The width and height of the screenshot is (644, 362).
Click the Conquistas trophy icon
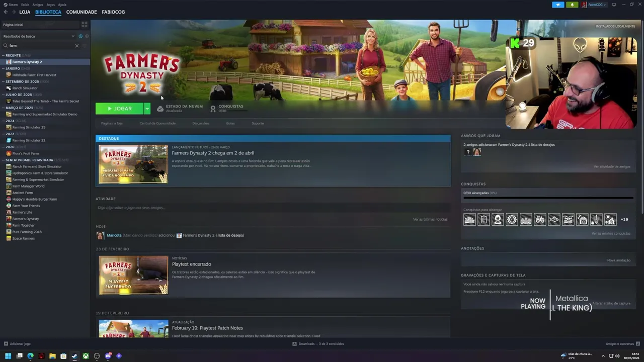click(x=213, y=109)
